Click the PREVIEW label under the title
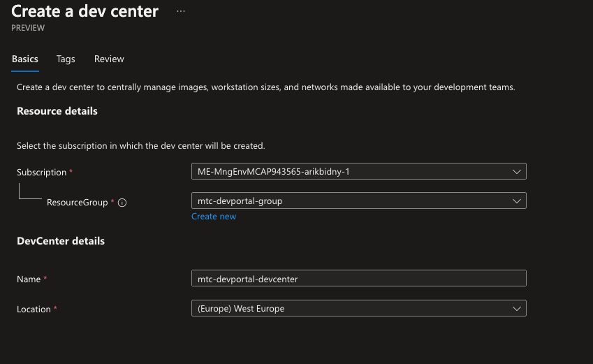 point(28,28)
